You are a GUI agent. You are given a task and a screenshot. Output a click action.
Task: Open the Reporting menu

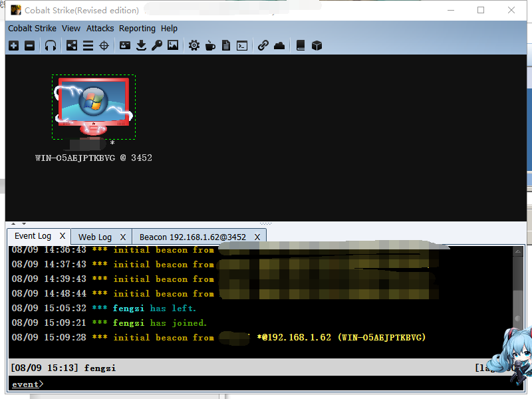tap(137, 28)
